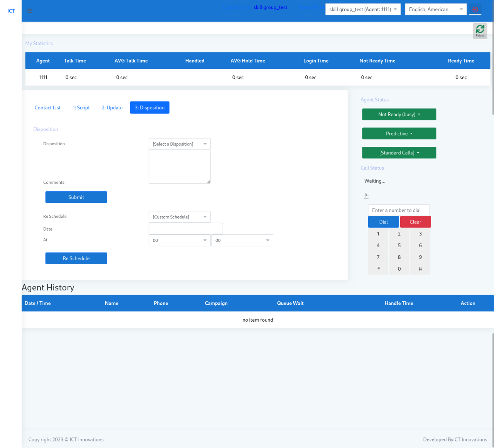Switch to the 2: Update tab
The height and width of the screenshot is (448, 494).
coord(112,107)
